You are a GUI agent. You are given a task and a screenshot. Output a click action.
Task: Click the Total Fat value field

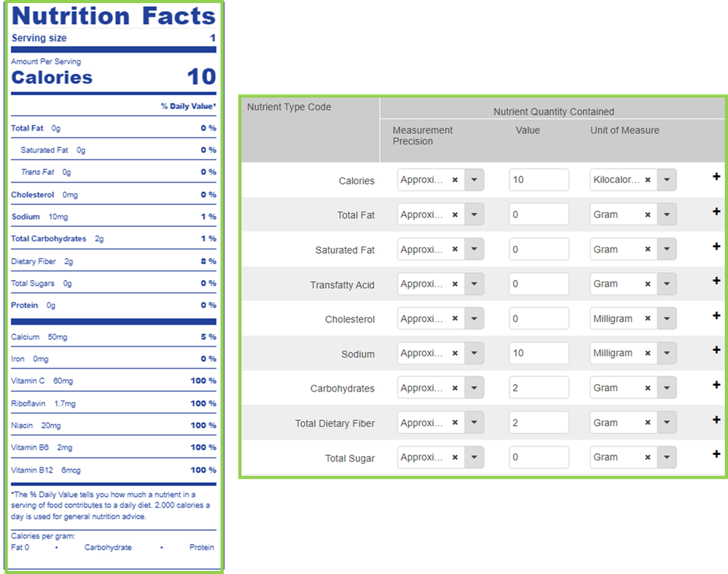[539, 214]
